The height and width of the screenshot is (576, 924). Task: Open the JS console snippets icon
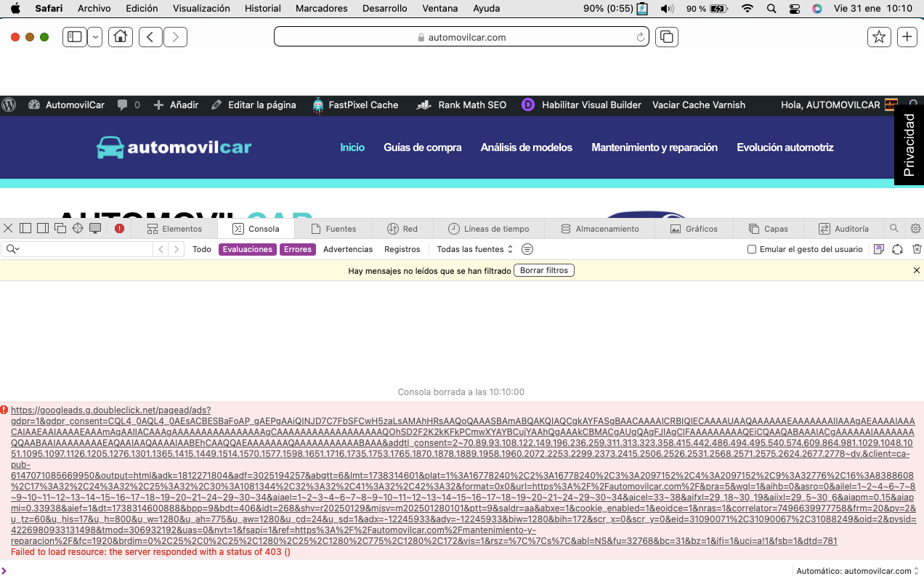(x=879, y=249)
